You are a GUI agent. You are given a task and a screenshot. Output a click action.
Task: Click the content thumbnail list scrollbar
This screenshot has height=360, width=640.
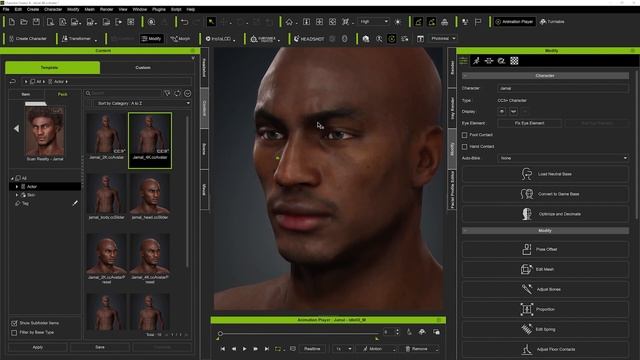(x=187, y=192)
